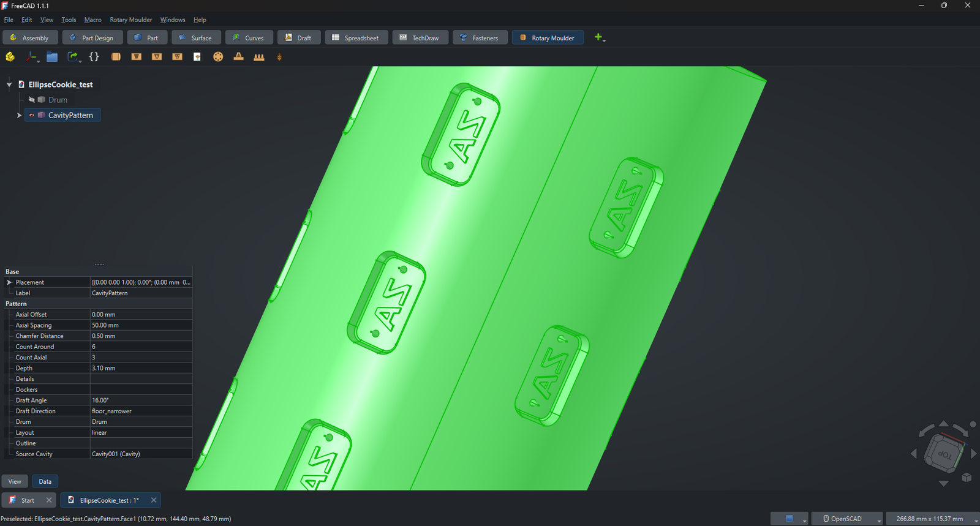Open the blue notification area dropdown
Viewport: 980px width, 526px height.
(x=790, y=519)
